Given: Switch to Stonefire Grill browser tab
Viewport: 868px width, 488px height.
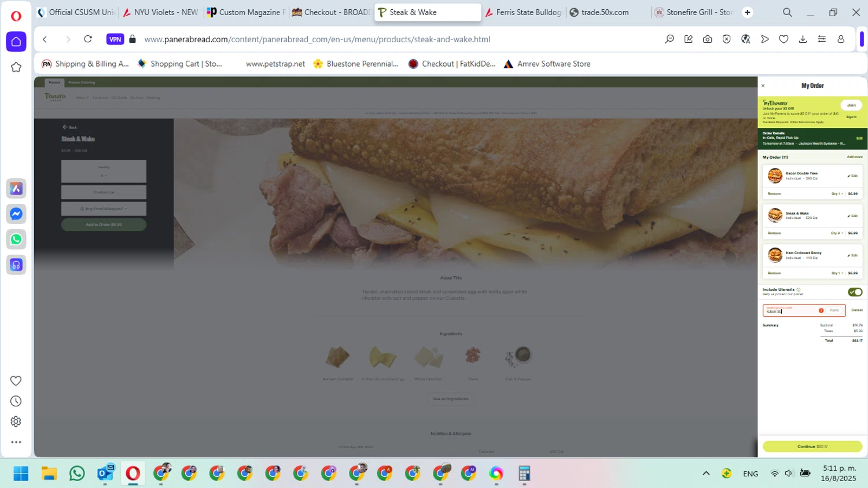Looking at the screenshot, I should (x=693, y=12).
